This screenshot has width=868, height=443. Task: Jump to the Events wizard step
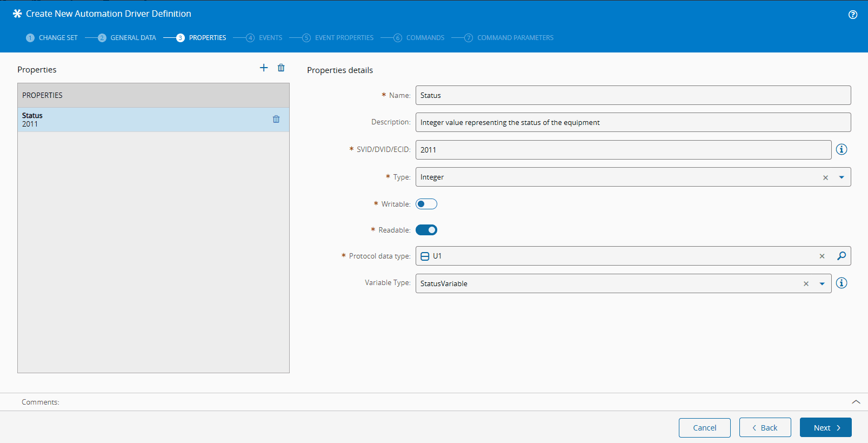click(270, 38)
